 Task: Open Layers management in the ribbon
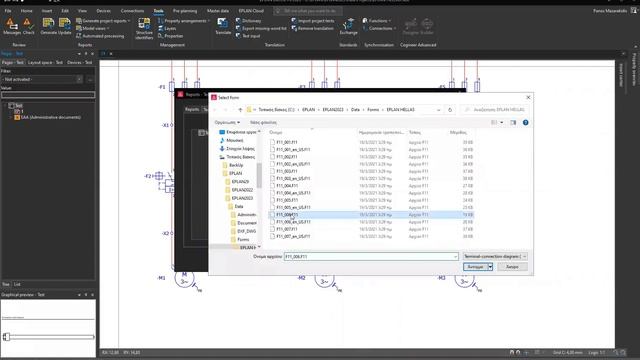167,28
